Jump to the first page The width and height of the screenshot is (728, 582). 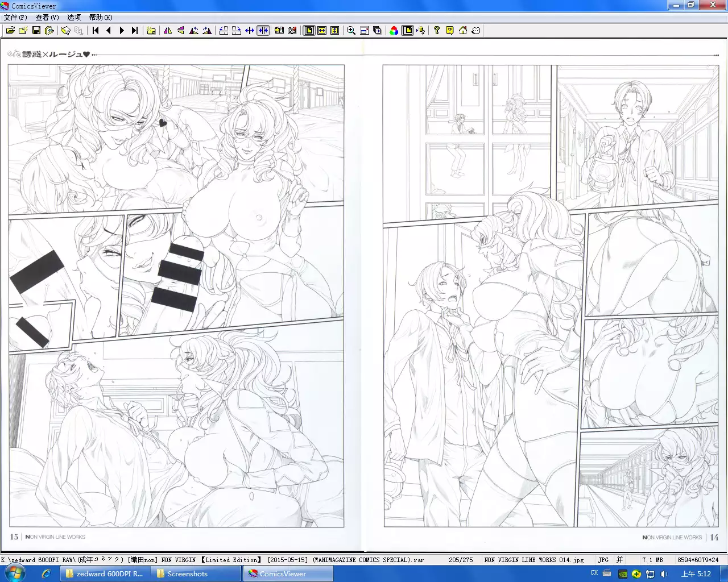[x=96, y=31]
